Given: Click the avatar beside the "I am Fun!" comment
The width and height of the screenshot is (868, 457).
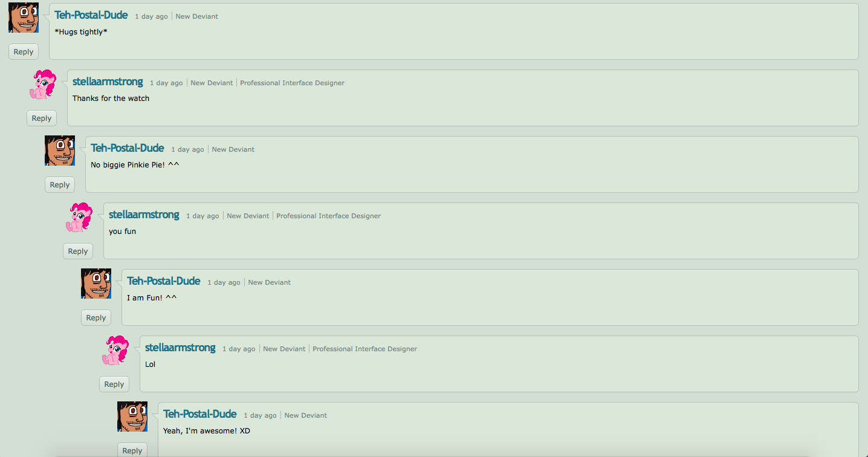Looking at the screenshot, I should pos(96,284).
